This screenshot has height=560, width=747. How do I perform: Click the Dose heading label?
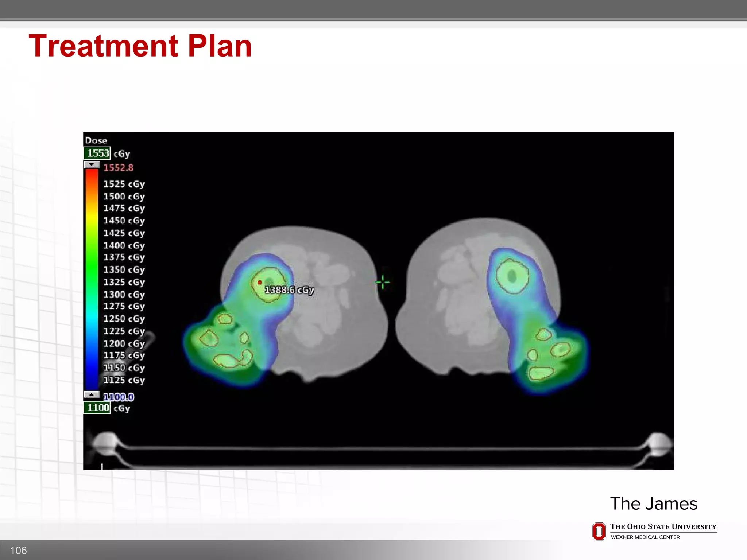[x=96, y=140]
